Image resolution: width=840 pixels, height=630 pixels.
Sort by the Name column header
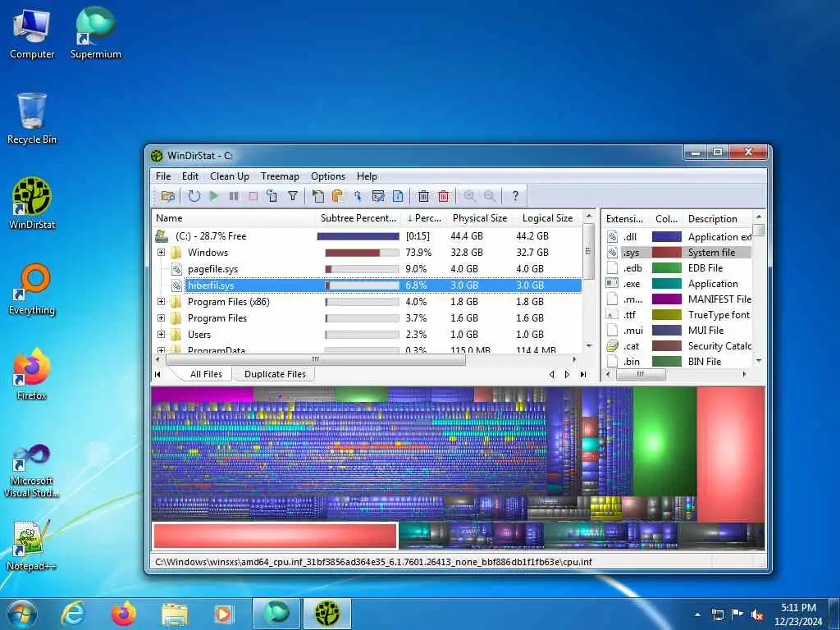coord(233,218)
